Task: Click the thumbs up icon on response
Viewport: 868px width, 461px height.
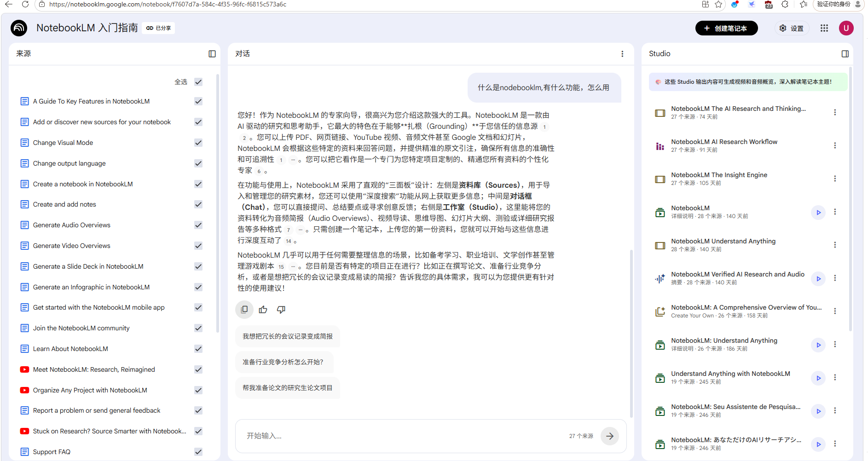Action: (263, 310)
